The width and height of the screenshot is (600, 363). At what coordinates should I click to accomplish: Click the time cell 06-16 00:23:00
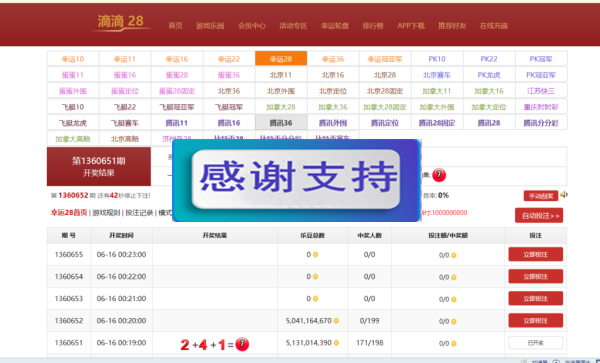[x=121, y=254]
